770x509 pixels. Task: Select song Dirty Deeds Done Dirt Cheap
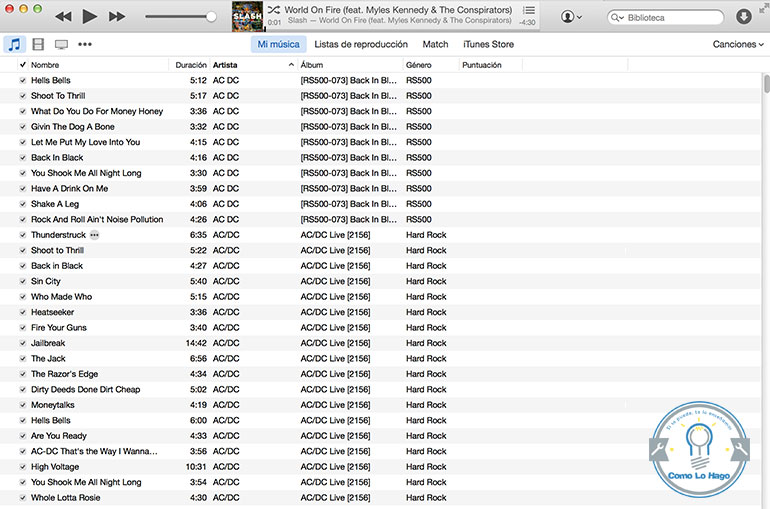pyautogui.click(x=85, y=390)
